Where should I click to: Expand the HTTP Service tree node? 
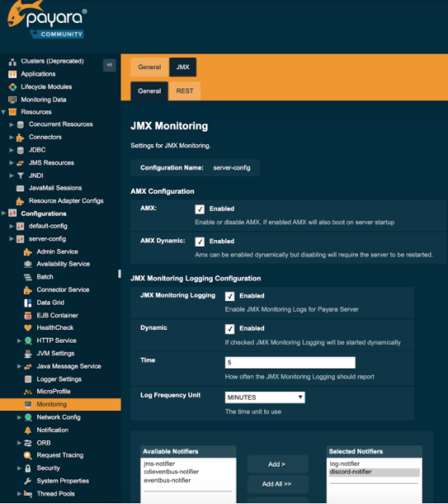pos(20,340)
